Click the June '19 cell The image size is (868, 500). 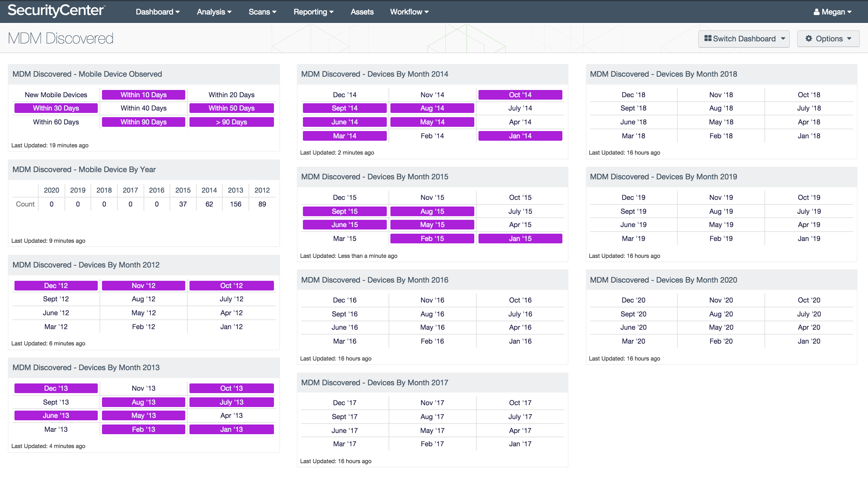(x=633, y=225)
